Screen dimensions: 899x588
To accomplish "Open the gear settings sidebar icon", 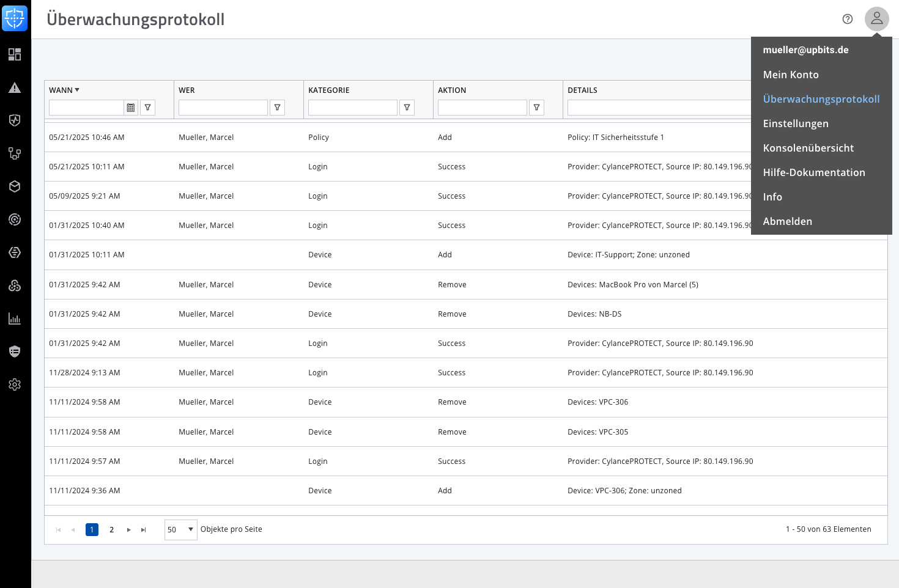I will (15, 384).
